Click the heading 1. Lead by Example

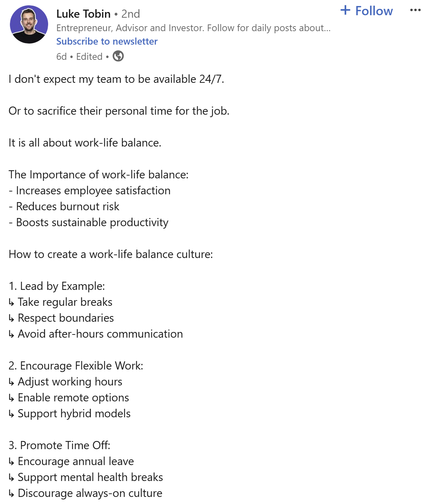pyautogui.click(x=57, y=286)
